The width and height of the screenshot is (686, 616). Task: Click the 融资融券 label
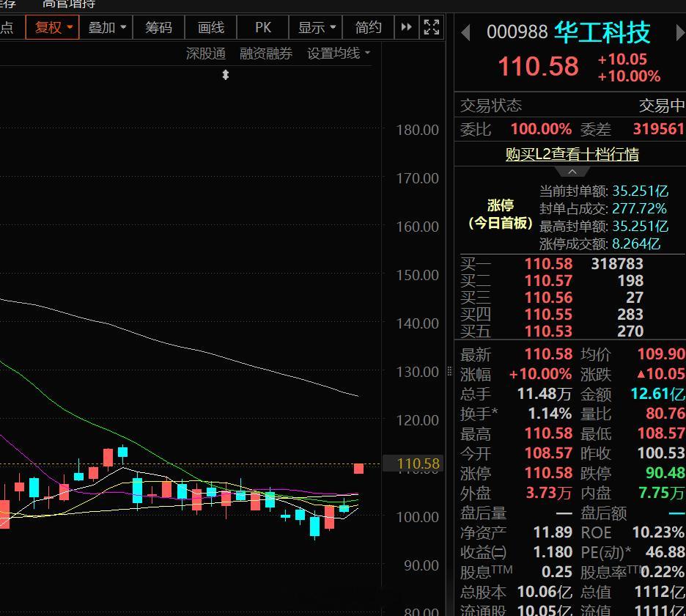tap(266, 54)
